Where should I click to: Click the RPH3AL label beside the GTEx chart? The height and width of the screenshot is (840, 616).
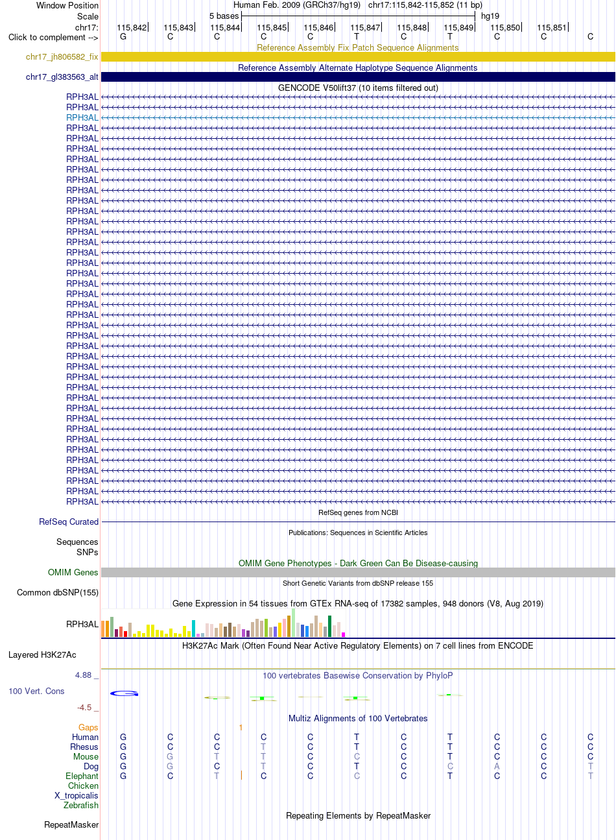(x=82, y=624)
